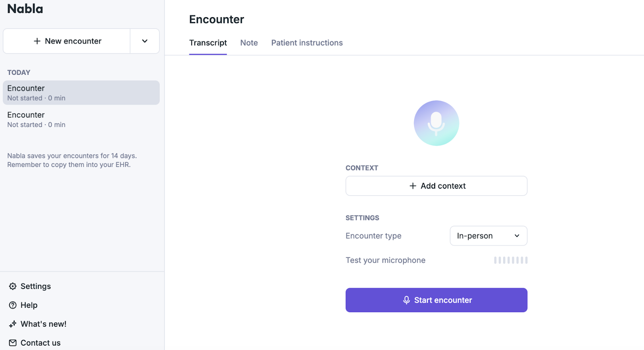Click the Help question mark icon

pos(12,305)
